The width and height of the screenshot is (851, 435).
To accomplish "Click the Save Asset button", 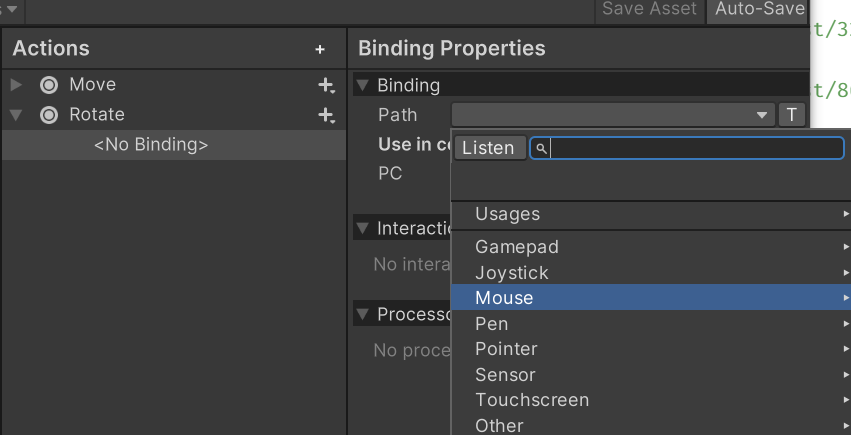I will coord(650,10).
